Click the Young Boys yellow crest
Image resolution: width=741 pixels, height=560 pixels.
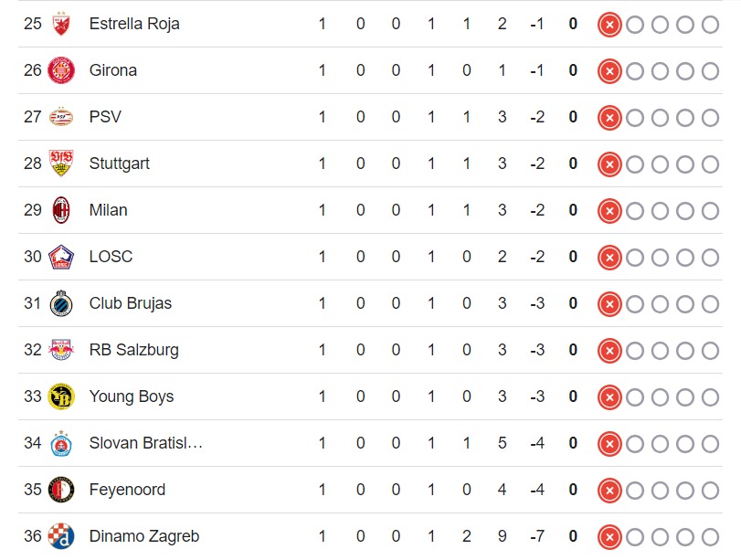pos(61,396)
